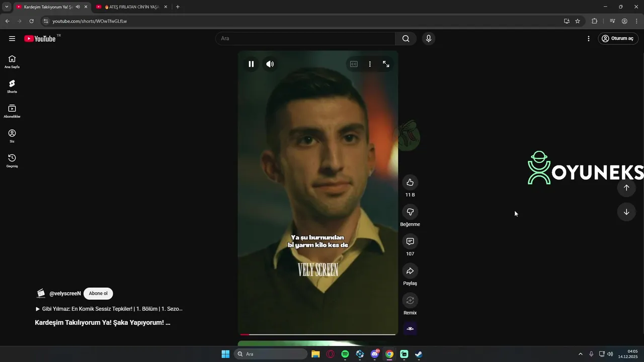Open Spotify from the taskbar
Image resolution: width=644 pixels, height=362 pixels.
coord(345,354)
